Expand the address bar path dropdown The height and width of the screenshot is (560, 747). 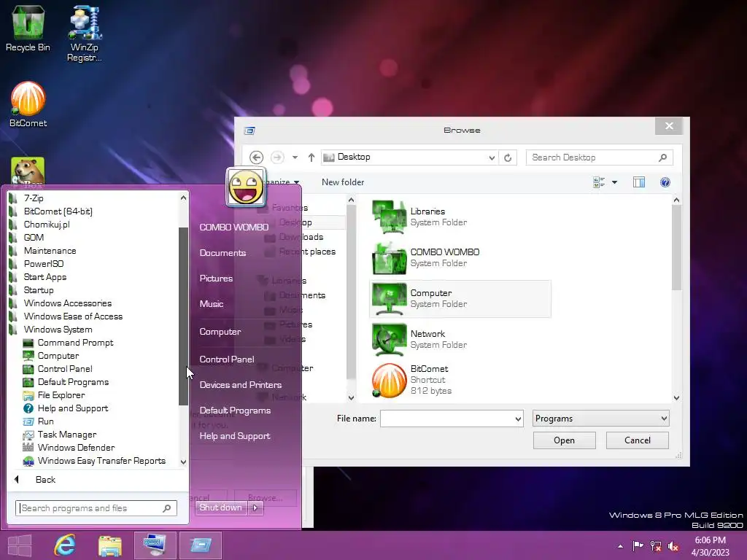[492, 157]
